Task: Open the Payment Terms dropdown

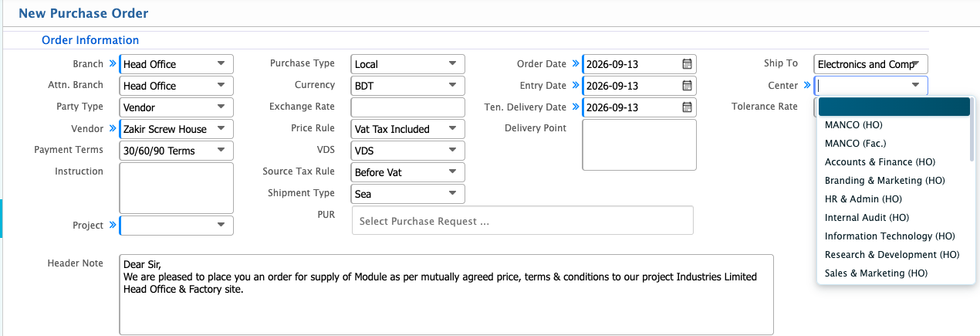Action: (177, 151)
